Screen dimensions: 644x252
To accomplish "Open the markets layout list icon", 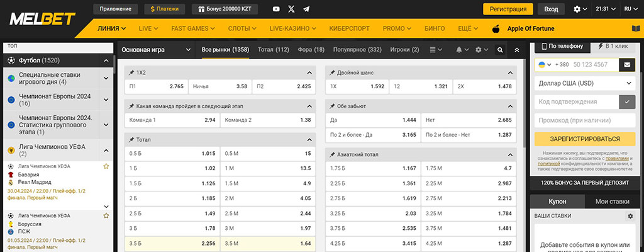I will tap(433, 50).
